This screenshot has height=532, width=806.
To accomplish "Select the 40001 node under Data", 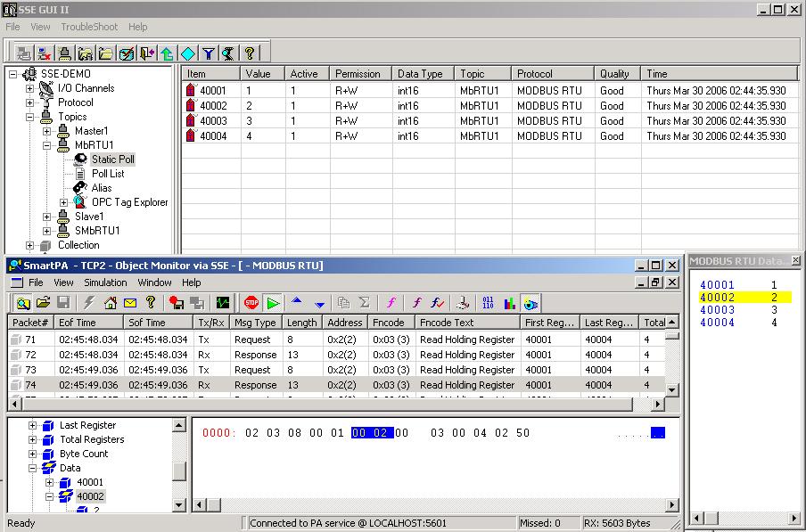I will [x=90, y=482].
